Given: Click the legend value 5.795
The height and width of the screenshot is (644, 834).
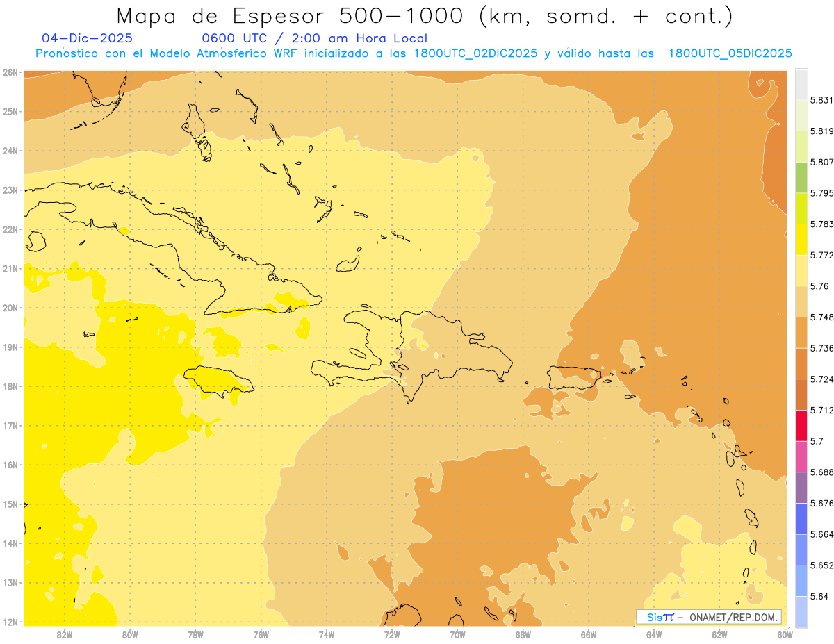Looking at the screenshot, I should 823,193.
